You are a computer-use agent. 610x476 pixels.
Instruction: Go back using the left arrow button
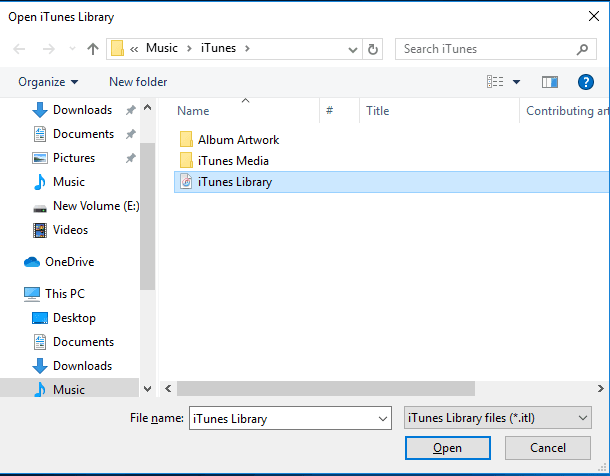(x=19, y=49)
